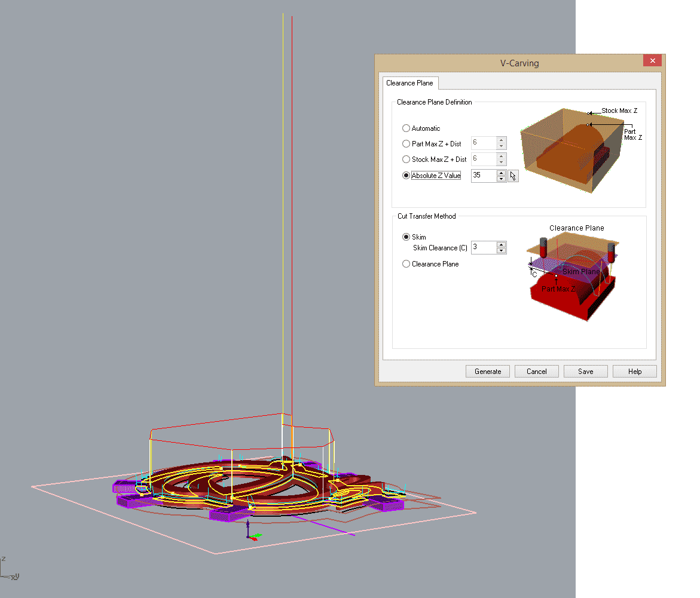Increase Absolute Z Value with up arrow
This screenshot has width=700, height=598.
[x=501, y=173]
